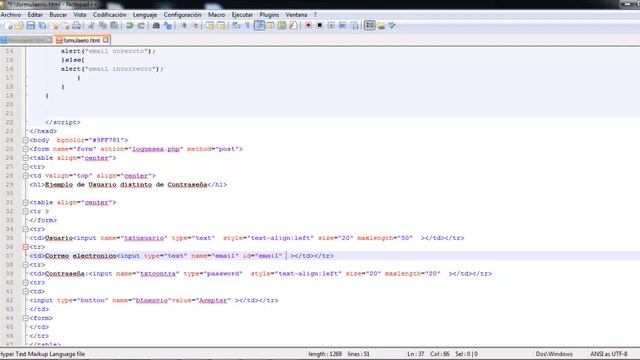The height and width of the screenshot is (360, 640).
Task: Zoom in on the editor text
Action: (184, 26)
